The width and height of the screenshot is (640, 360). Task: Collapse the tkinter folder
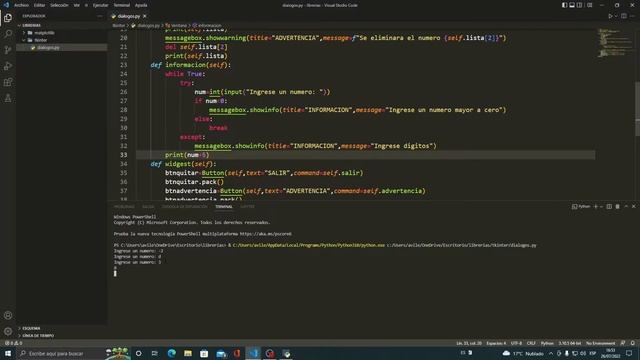point(61,40)
